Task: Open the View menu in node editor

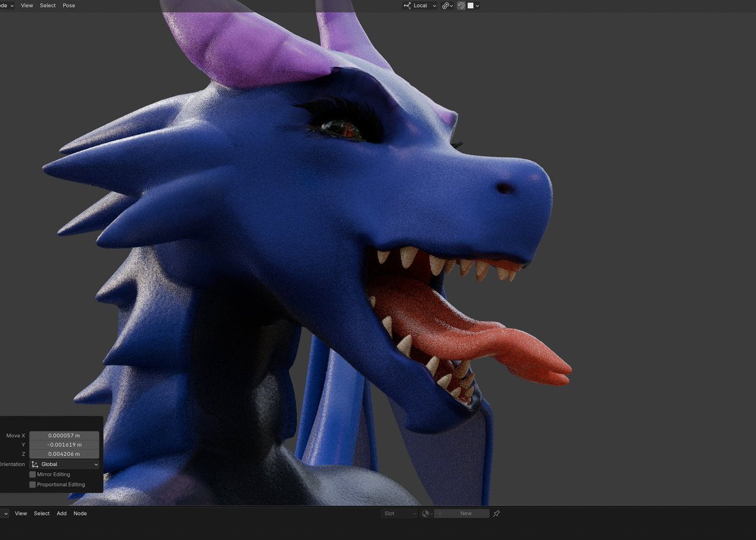Action: (x=21, y=514)
